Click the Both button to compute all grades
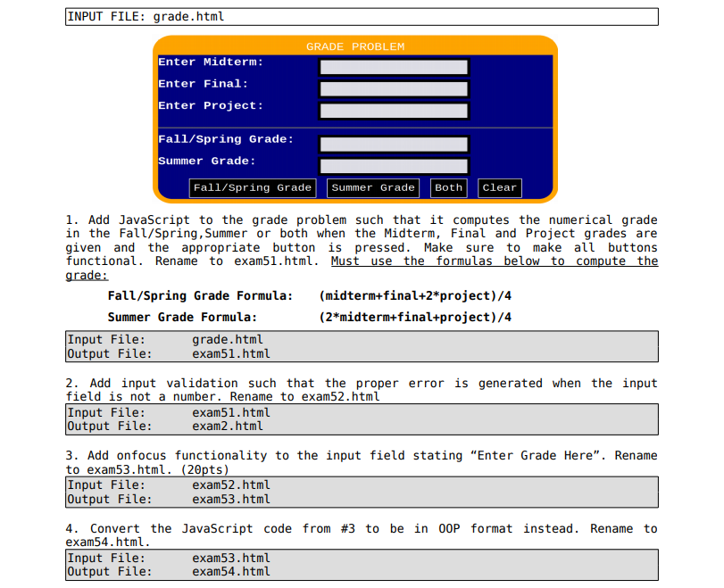Image resolution: width=724 pixels, height=588 pixels. [448, 187]
